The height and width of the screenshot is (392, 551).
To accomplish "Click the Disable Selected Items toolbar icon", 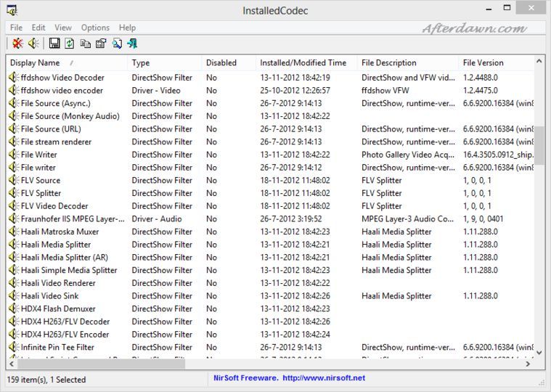I will coord(17,44).
